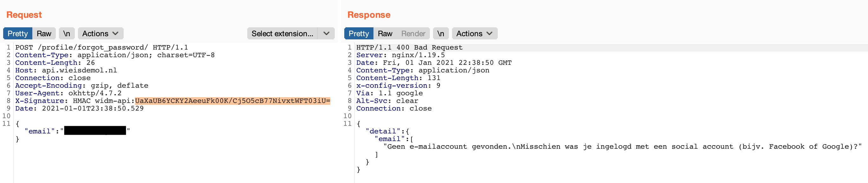This screenshot has width=868, height=183.
Task: Switch to the Request Raw tab
Action: 44,33
